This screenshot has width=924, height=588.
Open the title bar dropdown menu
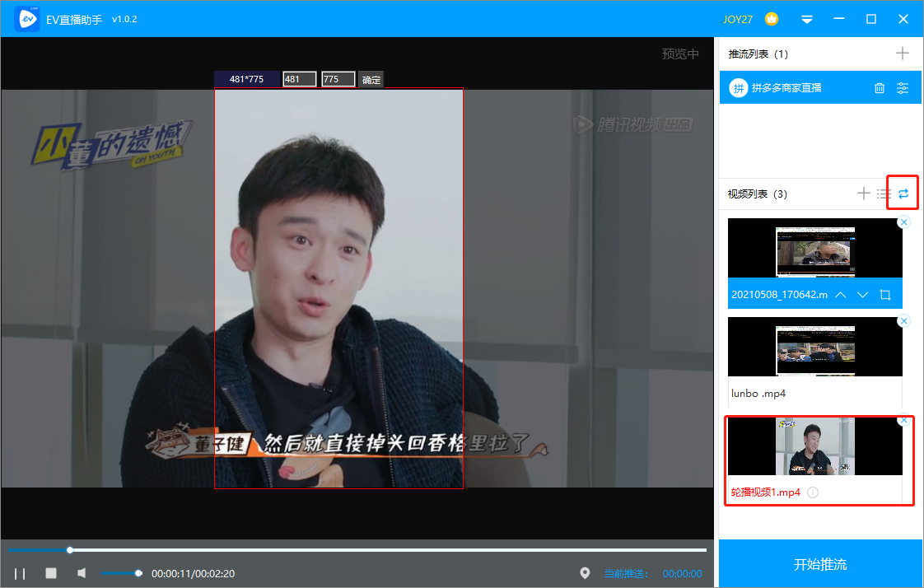807,20
